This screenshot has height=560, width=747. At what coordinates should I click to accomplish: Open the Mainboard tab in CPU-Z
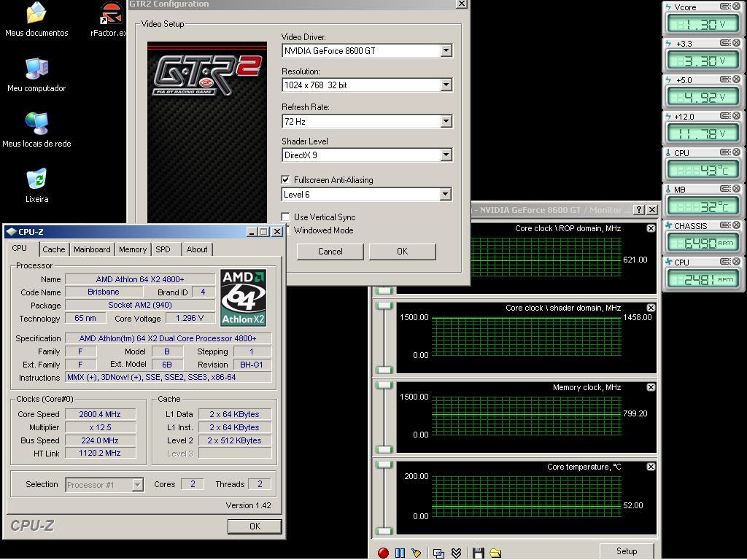tap(92, 249)
